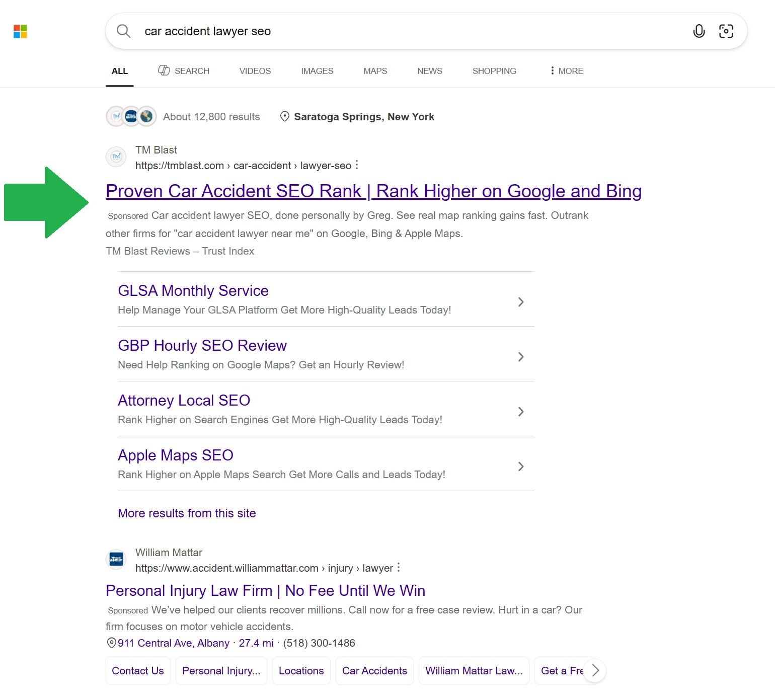Click the location pin beside Saratoga Springs

point(284,117)
